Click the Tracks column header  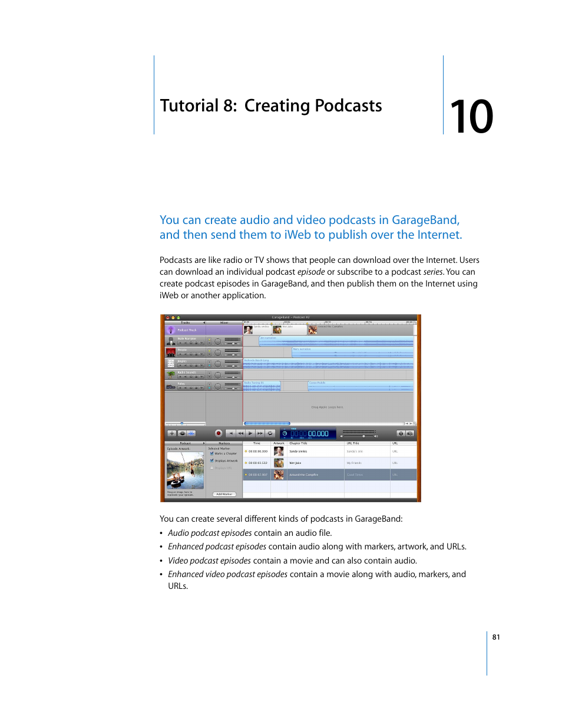point(186,322)
